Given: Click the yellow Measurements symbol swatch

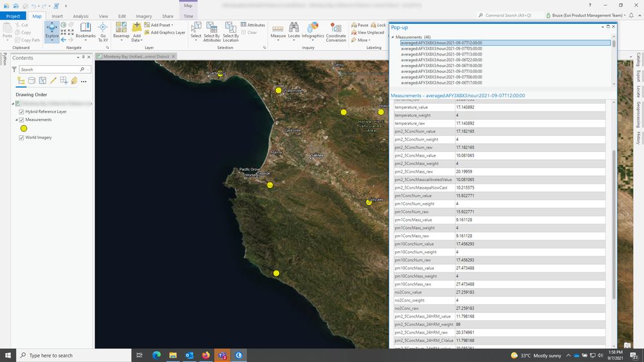Looking at the screenshot, I should 24,128.
